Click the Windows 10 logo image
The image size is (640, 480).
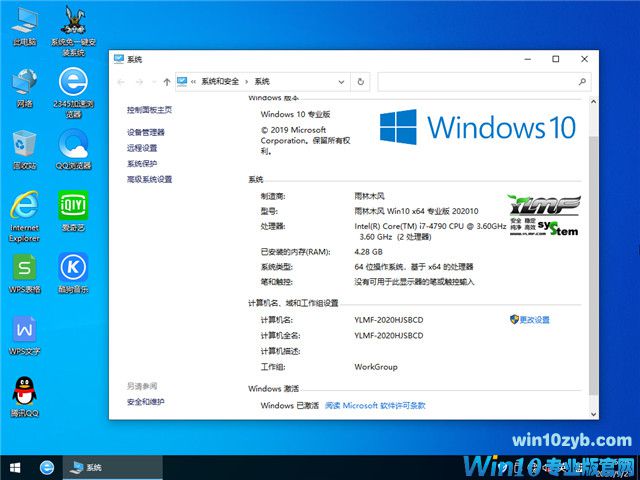click(x=478, y=127)
